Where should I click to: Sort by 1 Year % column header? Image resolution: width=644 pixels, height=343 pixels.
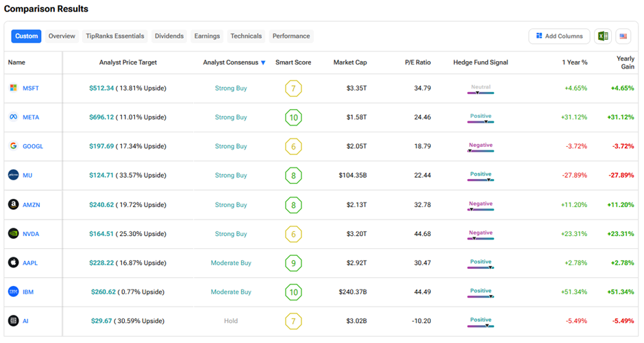click(575, 62)
